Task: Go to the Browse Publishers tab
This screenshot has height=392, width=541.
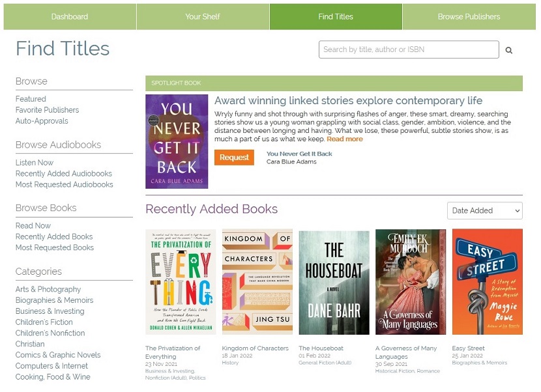Action: (x=469, y=17)
